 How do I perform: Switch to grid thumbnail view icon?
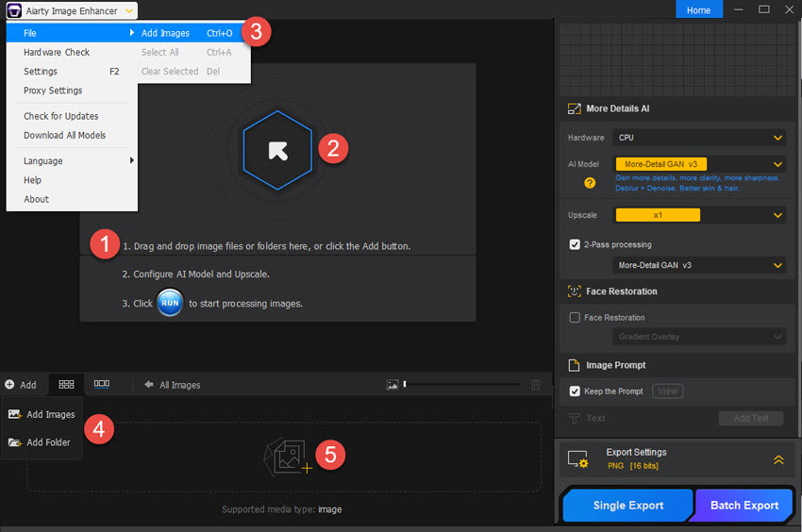[66, 384]
